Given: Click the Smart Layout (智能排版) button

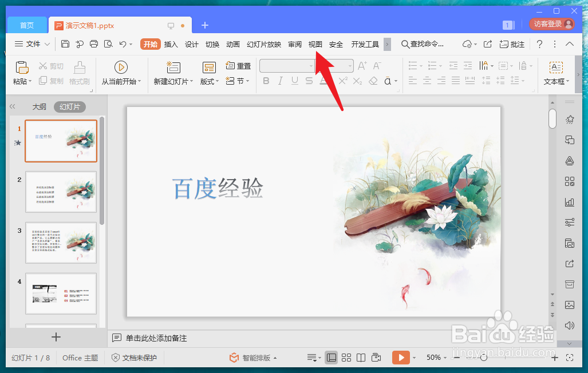Looking at the screenshot, I should 252,358.
